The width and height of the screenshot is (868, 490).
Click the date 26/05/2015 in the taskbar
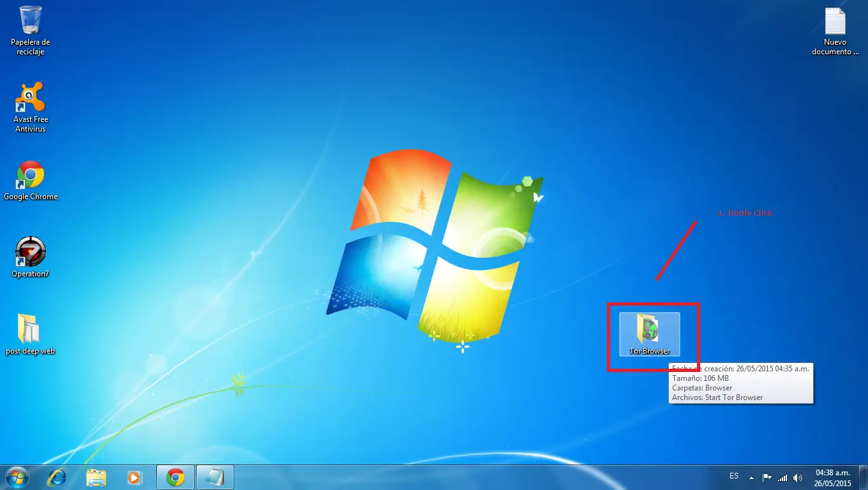[x=833, y=484]
